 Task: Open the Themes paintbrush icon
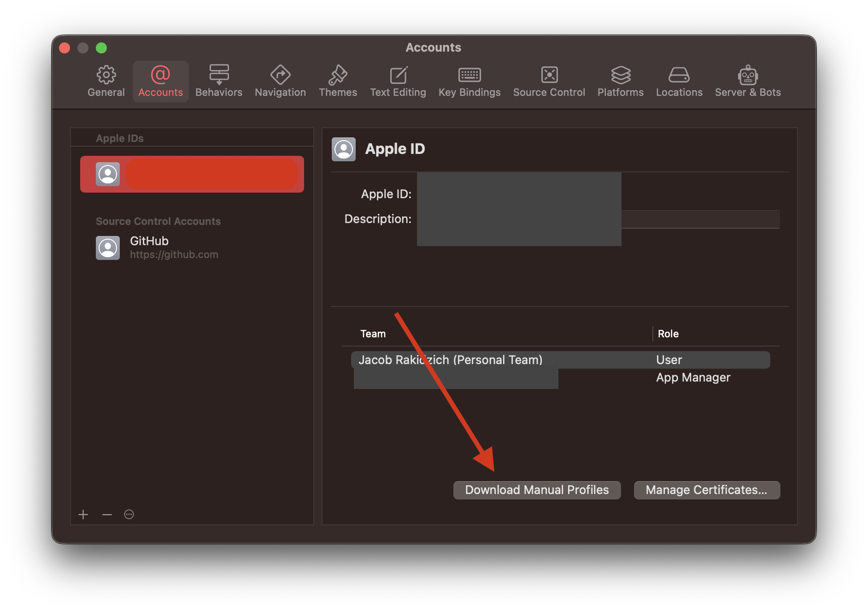338,75
